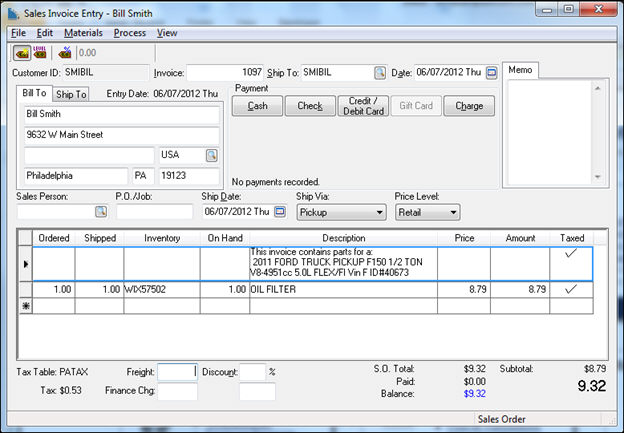Click the Ordered column header
624x433 pixels.
click(54, 238)
